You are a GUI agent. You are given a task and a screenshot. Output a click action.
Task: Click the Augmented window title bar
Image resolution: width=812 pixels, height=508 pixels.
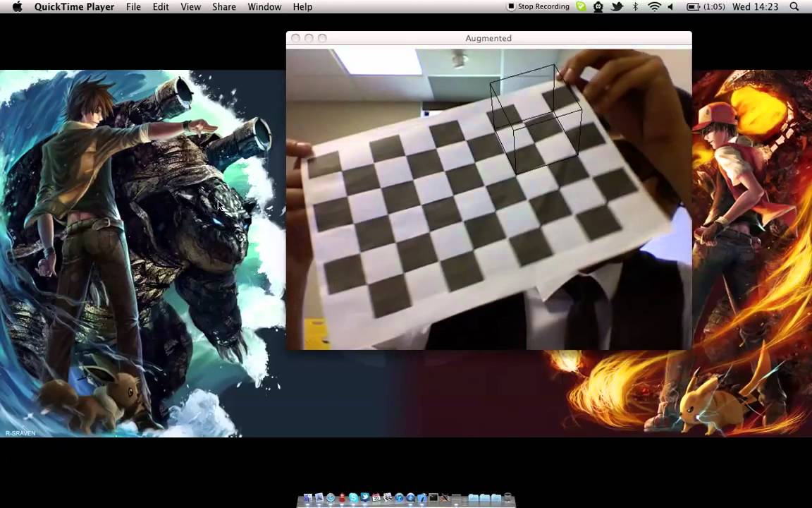point(489,38)
